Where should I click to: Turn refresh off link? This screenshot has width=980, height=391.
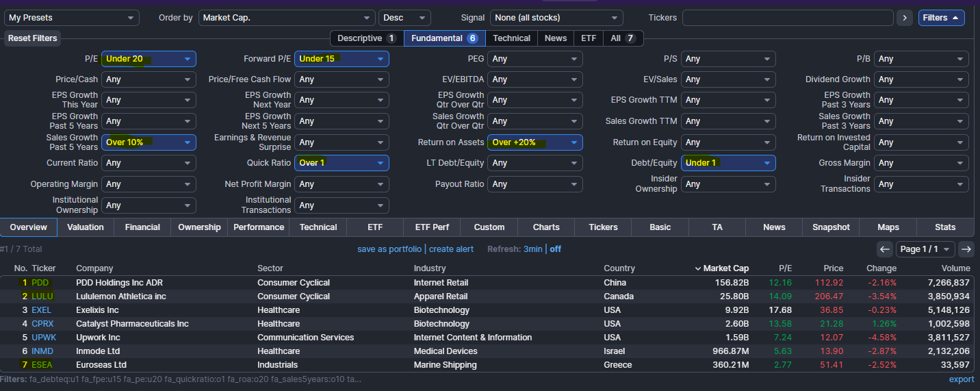[556, 249]
